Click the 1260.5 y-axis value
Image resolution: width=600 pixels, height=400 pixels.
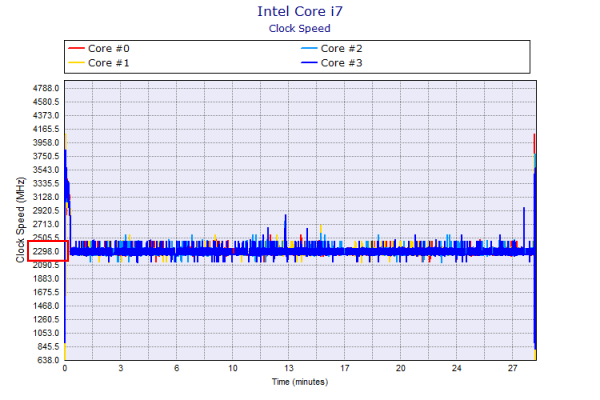pos(46,320)
